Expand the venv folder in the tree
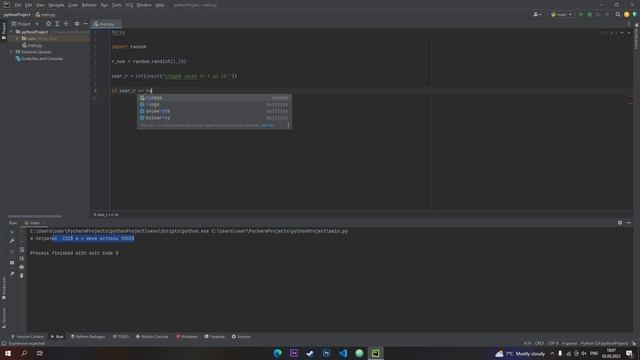Image resolution: width=640 pixels, height=360 pixels. click(18, 38)
